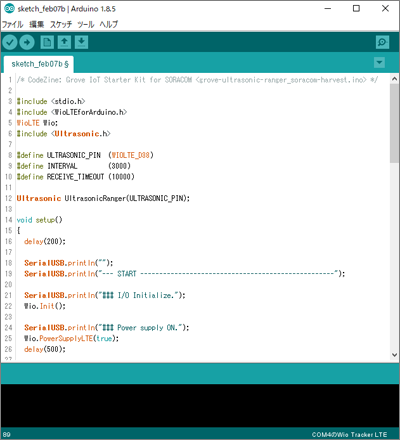The height and width of the screenshot is (440, 400).
Task: Click the Verify sketch checkmark button
Action: (10, 42)
